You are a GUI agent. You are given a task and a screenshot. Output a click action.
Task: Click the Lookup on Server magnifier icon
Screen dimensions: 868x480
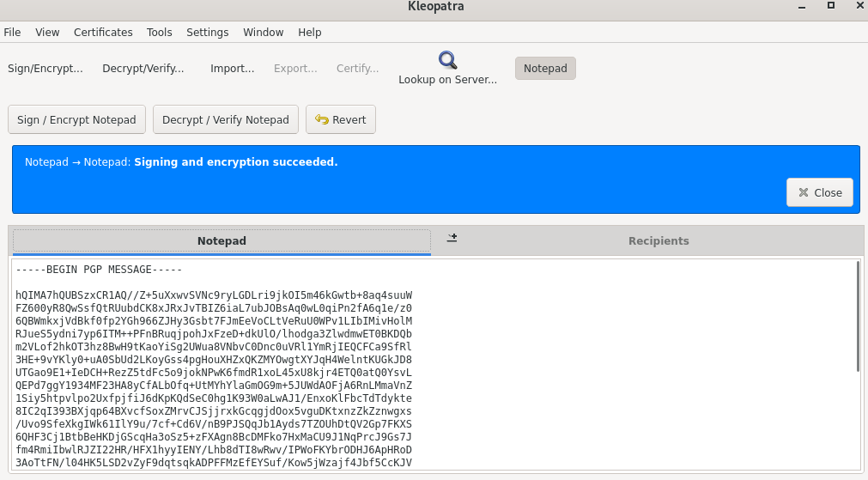pos(448,60)
